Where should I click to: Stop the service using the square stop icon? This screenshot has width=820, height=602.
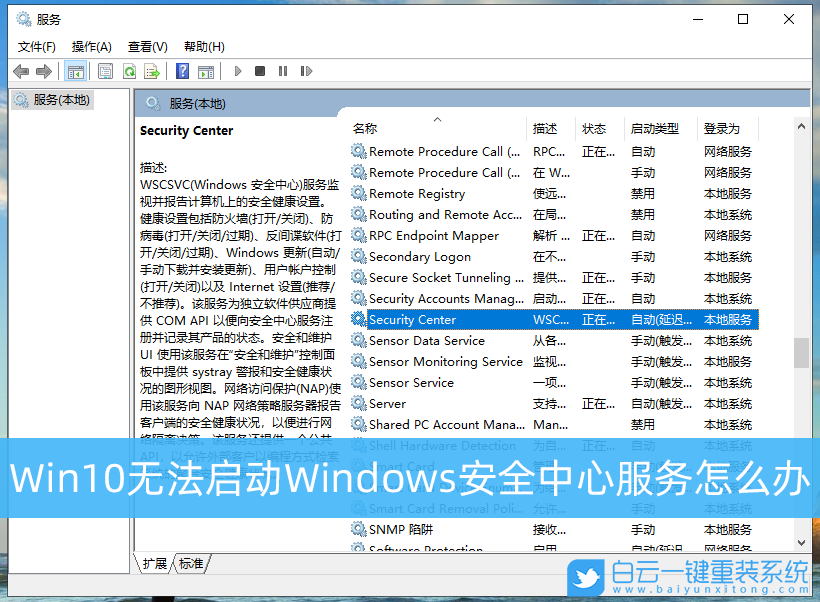[x=261, y=71]
